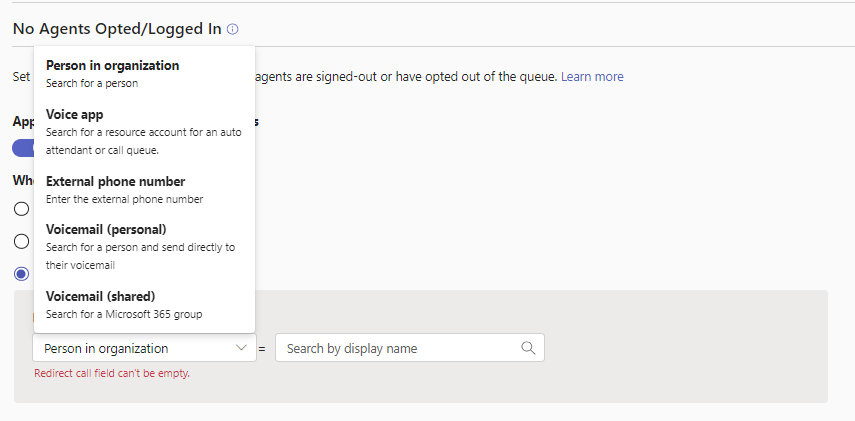The image size is (855, 421).
Task: Click the magnifier icon in the display name search
Action: (528, 348)
